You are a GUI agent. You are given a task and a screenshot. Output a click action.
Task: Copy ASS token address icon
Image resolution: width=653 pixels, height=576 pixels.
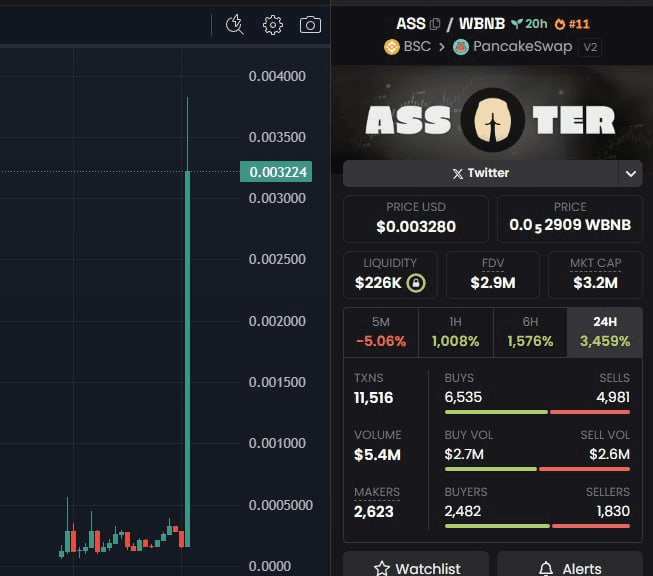tap(435, 24)
